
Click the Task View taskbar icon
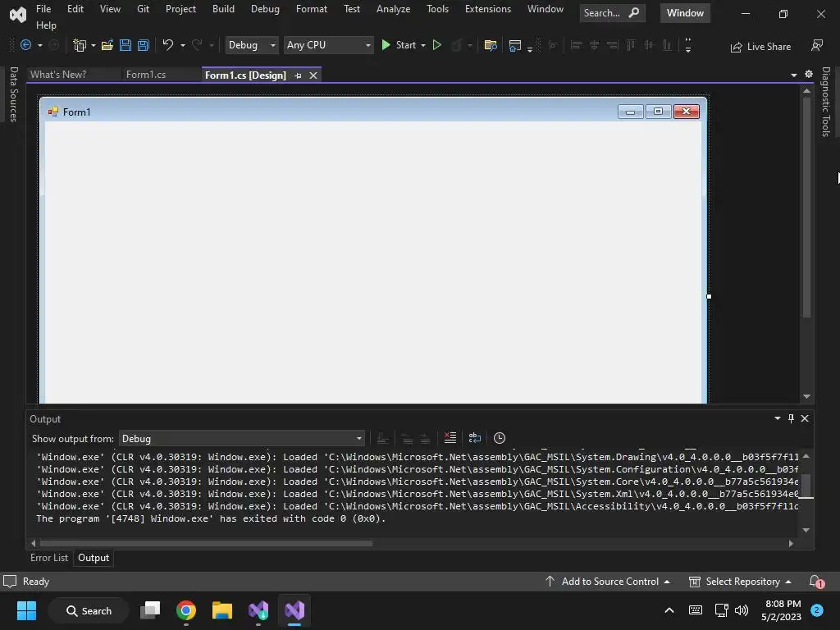coord(150,610)
